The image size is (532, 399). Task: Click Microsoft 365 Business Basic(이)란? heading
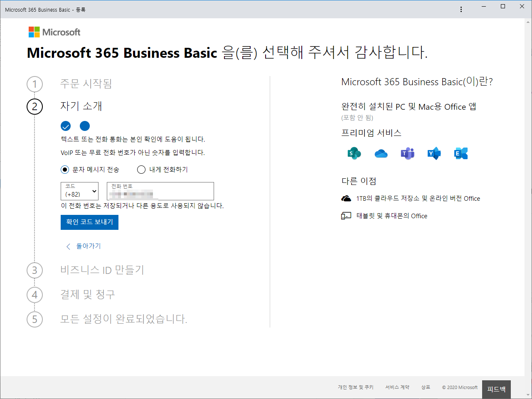pyautogui.click(x=417, y=81)
